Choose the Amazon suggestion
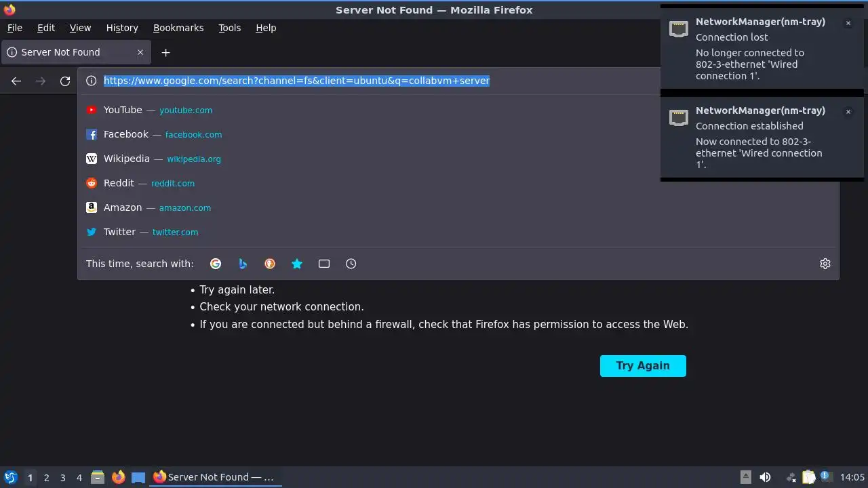 coord(458,207)
